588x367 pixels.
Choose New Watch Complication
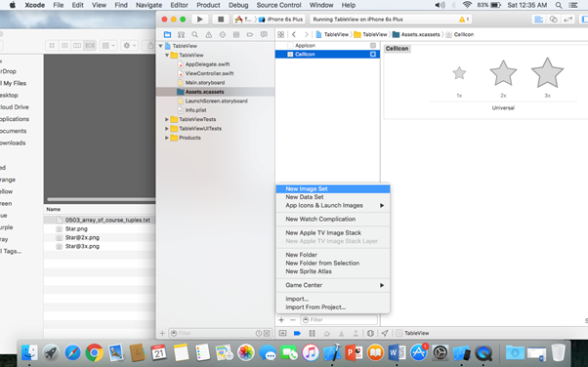[x=333, y=219]
